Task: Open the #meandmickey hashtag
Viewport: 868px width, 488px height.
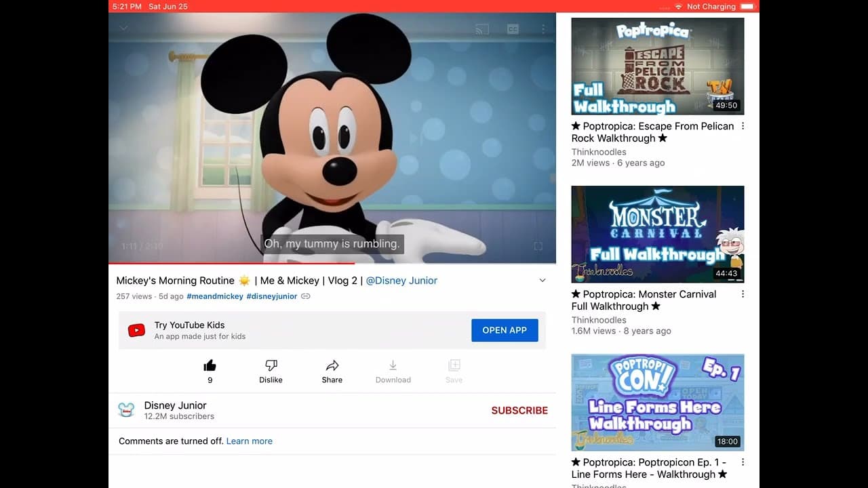Action: click(x=215, y=296)
